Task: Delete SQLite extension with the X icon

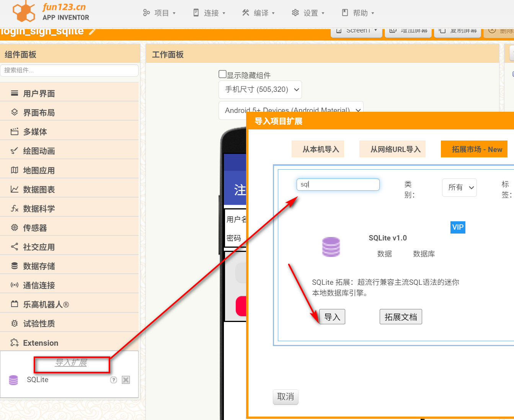Action: (126, 380)
